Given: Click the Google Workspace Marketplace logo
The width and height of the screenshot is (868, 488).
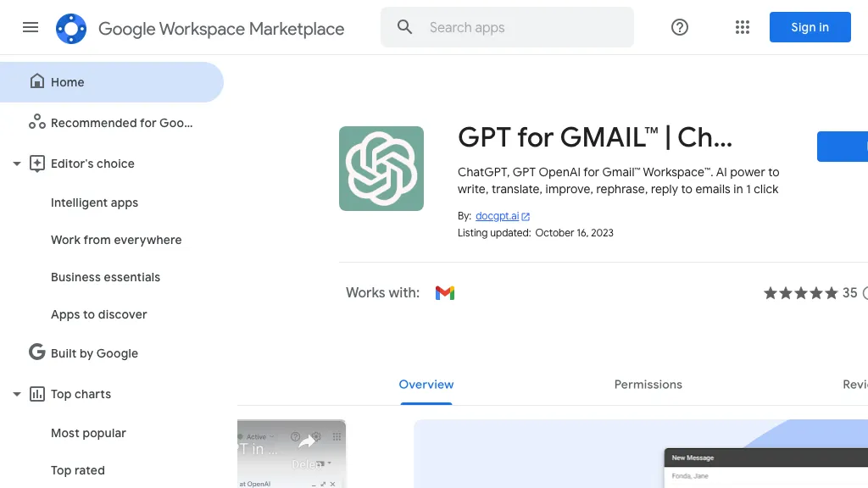Looking at the screenshot, I should coord(71,28).
